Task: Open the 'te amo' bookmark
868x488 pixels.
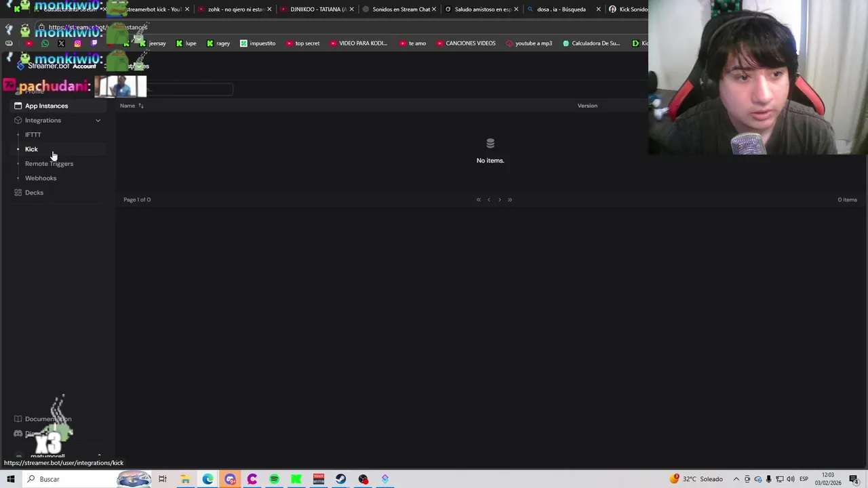Action: (x=412, y=43)
